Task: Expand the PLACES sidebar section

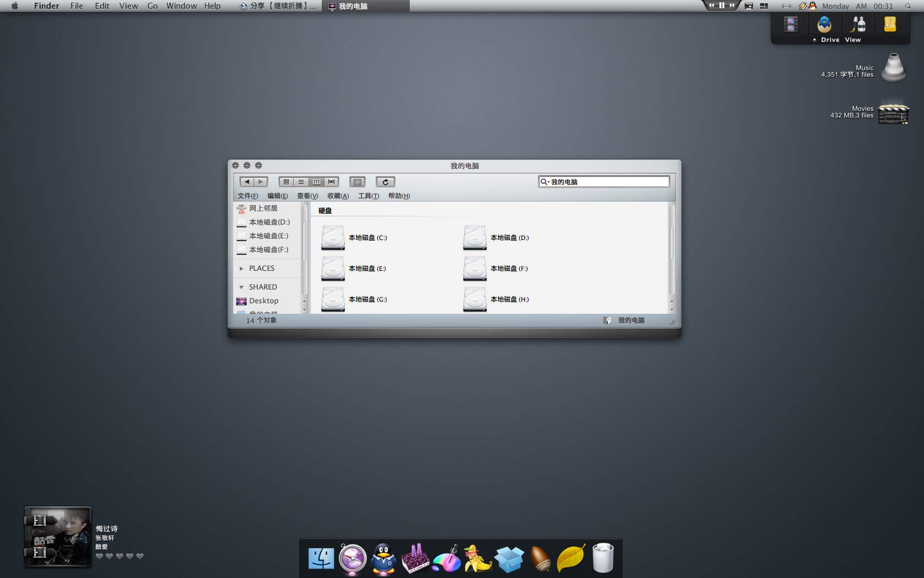Action: (241, 269)
